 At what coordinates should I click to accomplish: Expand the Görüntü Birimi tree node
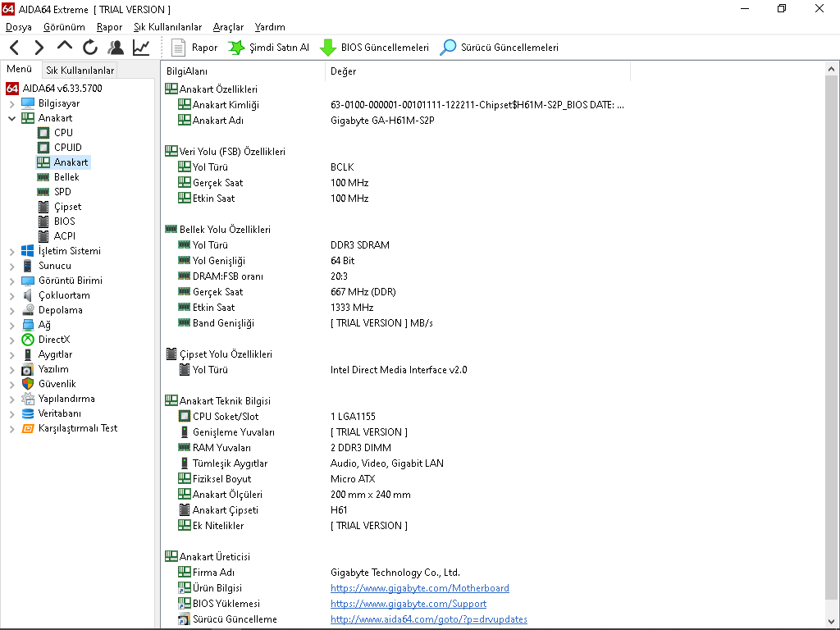coord(11,281)
